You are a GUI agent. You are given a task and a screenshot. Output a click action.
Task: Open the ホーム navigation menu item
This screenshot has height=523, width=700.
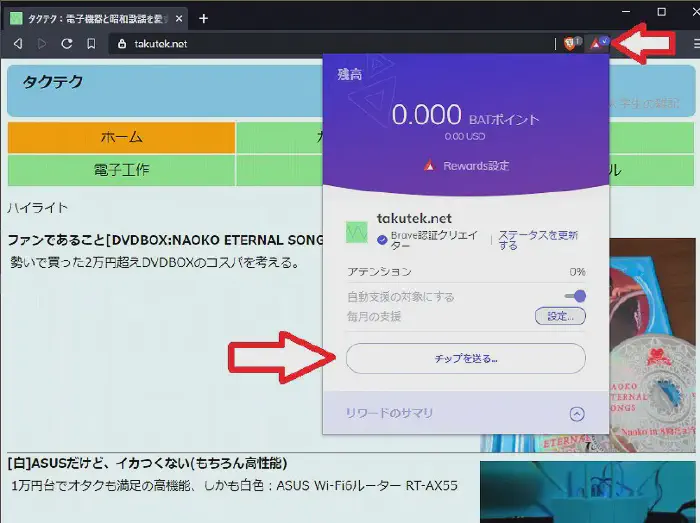121,137
